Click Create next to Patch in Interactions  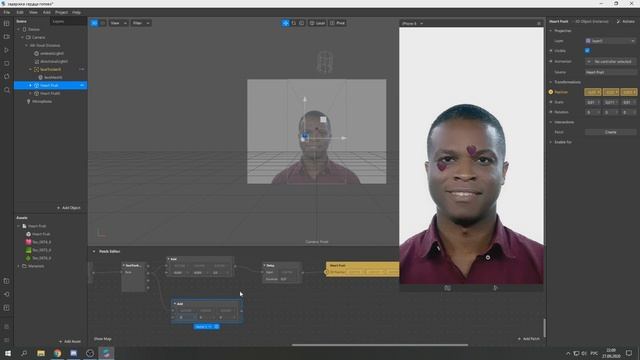611,132
